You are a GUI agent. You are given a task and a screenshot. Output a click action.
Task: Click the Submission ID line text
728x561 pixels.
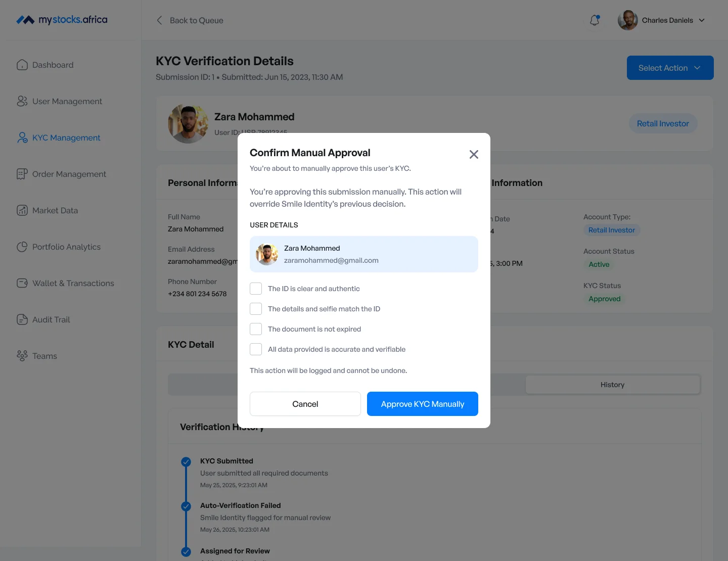point(249,77)
